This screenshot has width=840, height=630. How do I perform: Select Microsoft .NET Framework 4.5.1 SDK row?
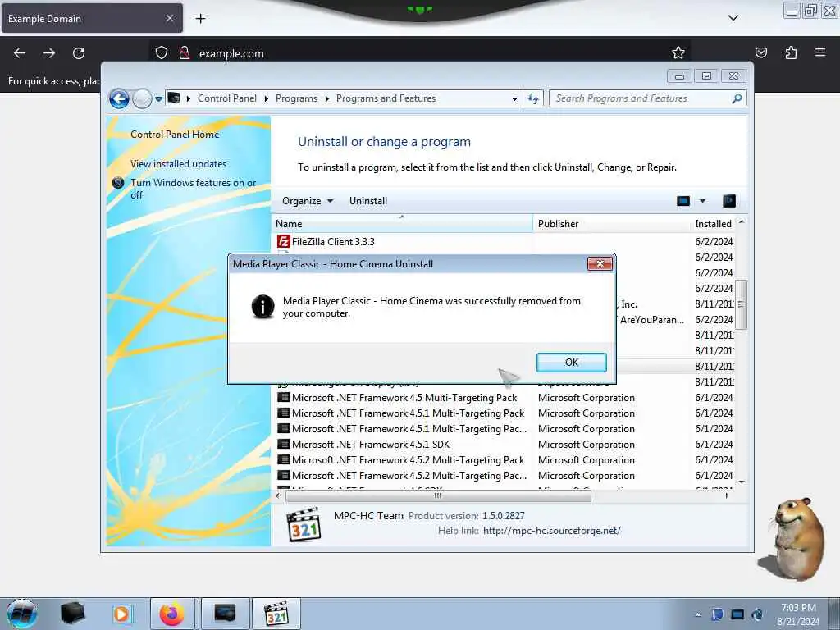click(x=504, y=444)
